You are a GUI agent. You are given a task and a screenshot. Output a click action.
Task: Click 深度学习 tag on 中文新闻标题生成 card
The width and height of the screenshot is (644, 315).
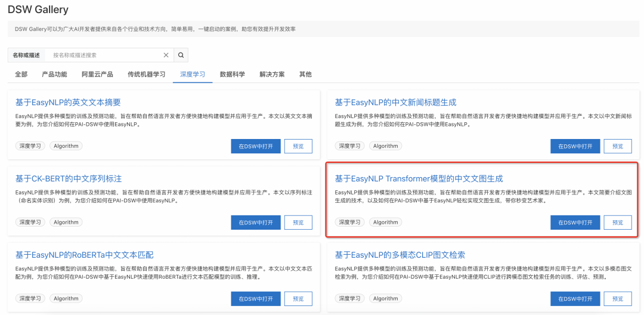[x=350, y=146]
